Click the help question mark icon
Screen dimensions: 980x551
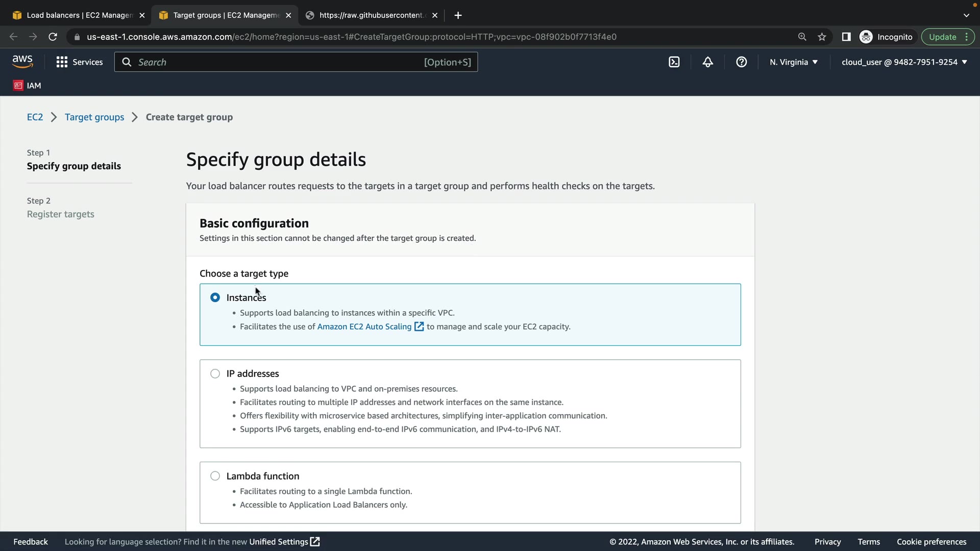coord(741,62)
